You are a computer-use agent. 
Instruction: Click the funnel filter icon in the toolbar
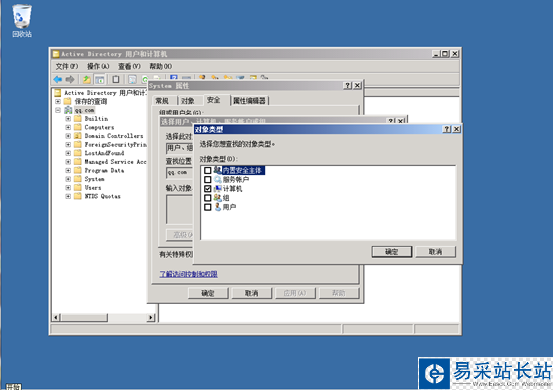pos(241,77)
